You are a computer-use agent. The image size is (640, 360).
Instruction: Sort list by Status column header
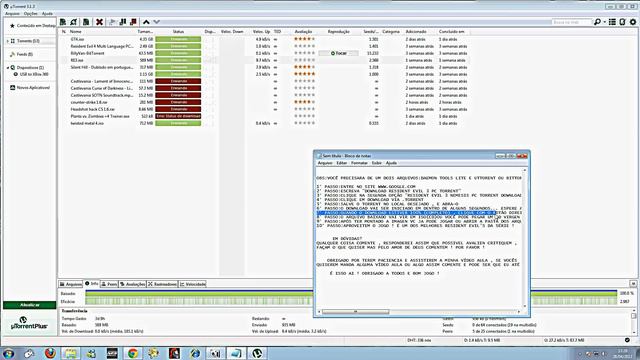(178, 31)
